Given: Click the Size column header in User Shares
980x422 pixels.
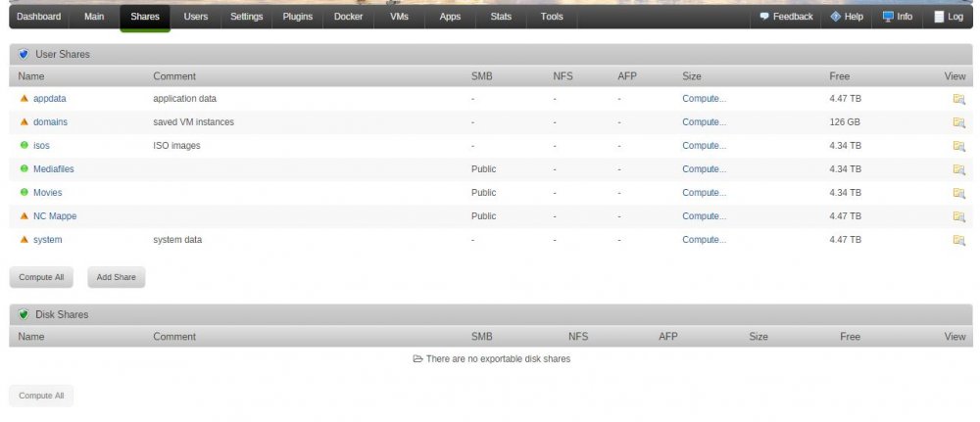Looking at the screenshot, I should (692, 76).
